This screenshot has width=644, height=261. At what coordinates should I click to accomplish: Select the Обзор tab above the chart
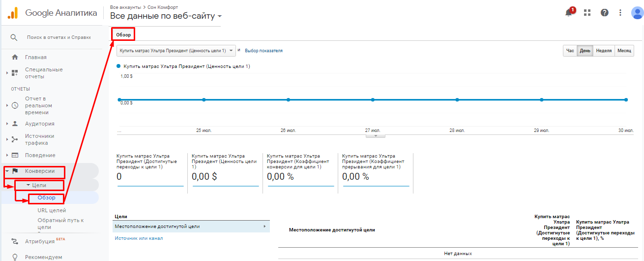point(123,34)
